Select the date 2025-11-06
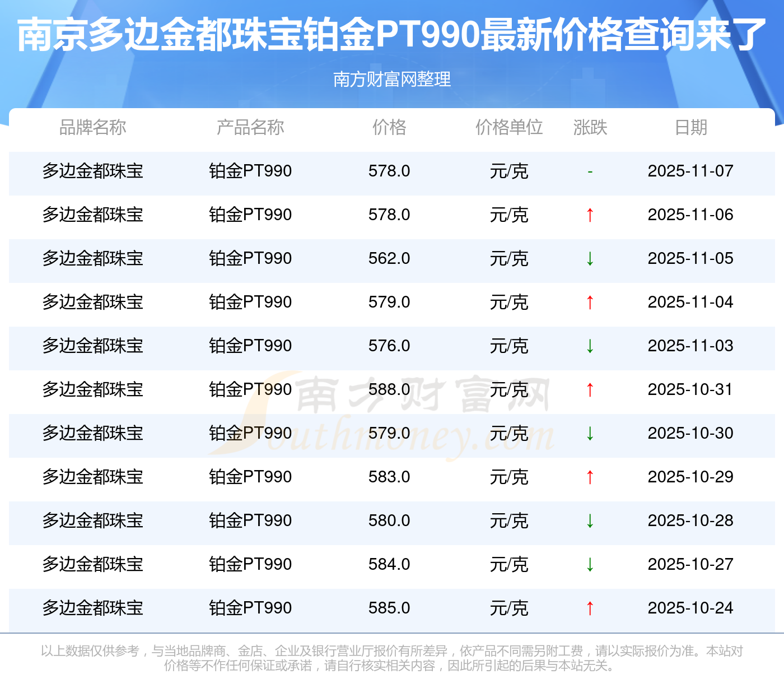Image resolution: width=784 pixels, height=674 pixels. [x=690, y=215]
